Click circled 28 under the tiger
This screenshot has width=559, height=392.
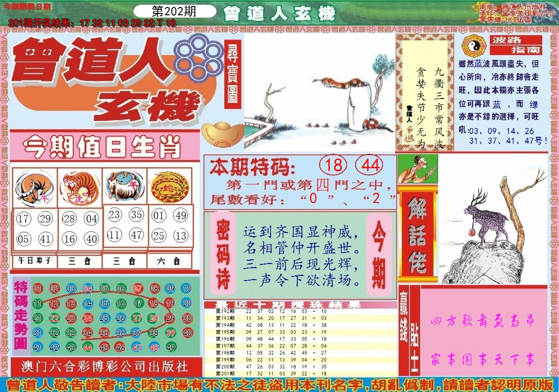[x=69, y=219]
